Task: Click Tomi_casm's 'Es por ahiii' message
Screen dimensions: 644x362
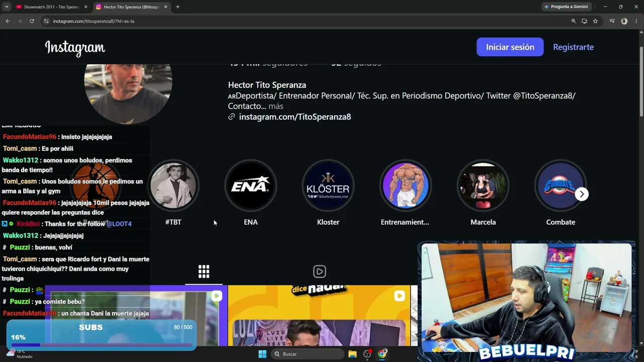Action: pyautogui.click(x=57, y=149)
